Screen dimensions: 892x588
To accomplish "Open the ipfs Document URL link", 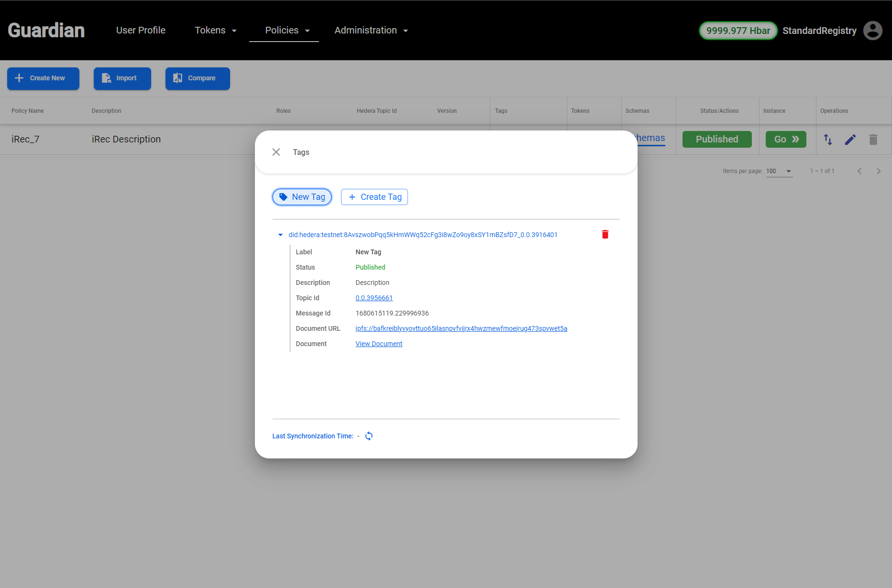I will (x=461, y=328).
